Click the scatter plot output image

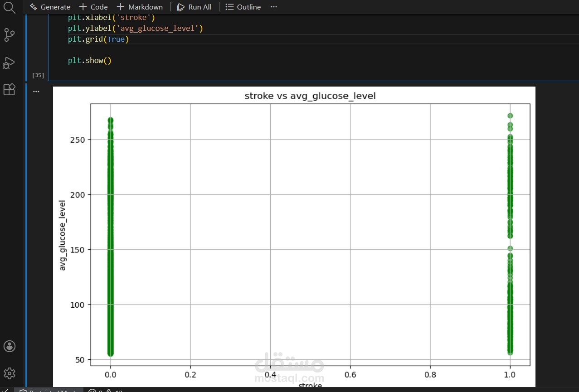(x=294, y=237)
